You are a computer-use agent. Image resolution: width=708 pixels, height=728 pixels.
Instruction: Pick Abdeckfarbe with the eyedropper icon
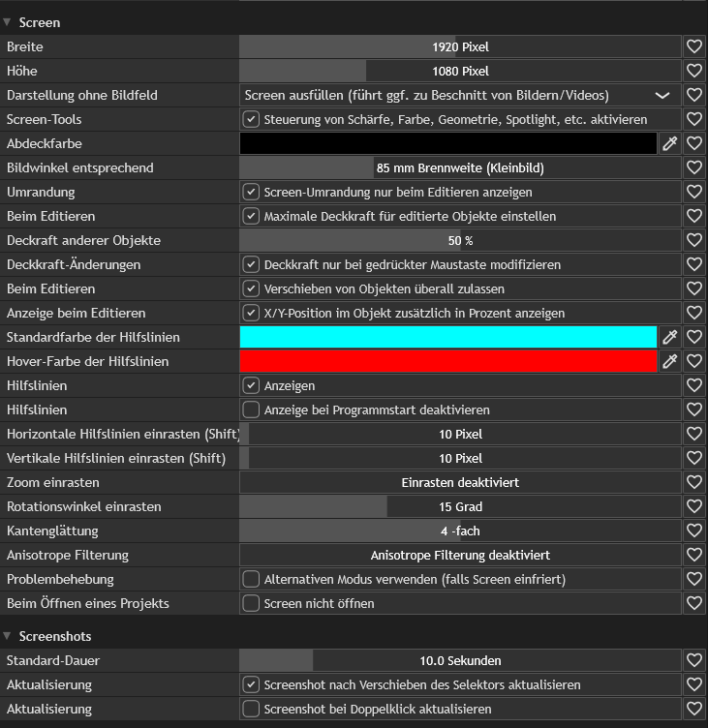tap(669, 143)
